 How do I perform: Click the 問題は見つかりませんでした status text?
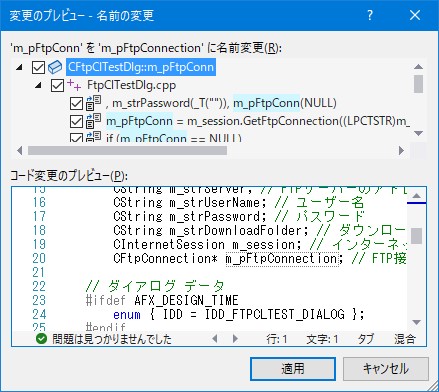coord(112,339)
